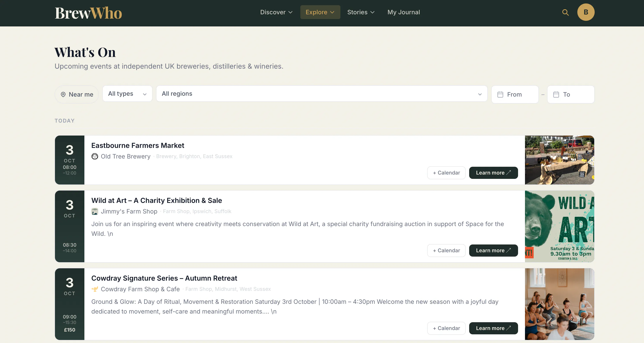Viewport: 644px width, 343px height.
Task: Open the user avatar labeled B
Action: [x=586, y=12]
